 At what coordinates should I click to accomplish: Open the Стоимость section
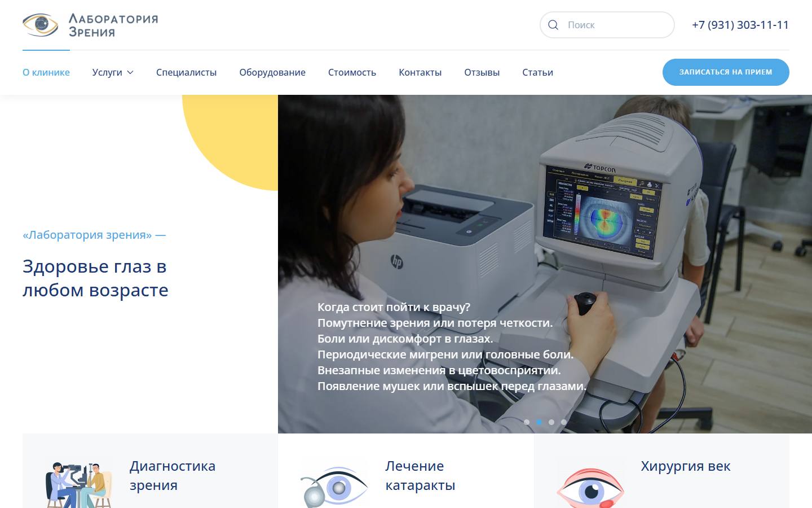pos(352,72)
